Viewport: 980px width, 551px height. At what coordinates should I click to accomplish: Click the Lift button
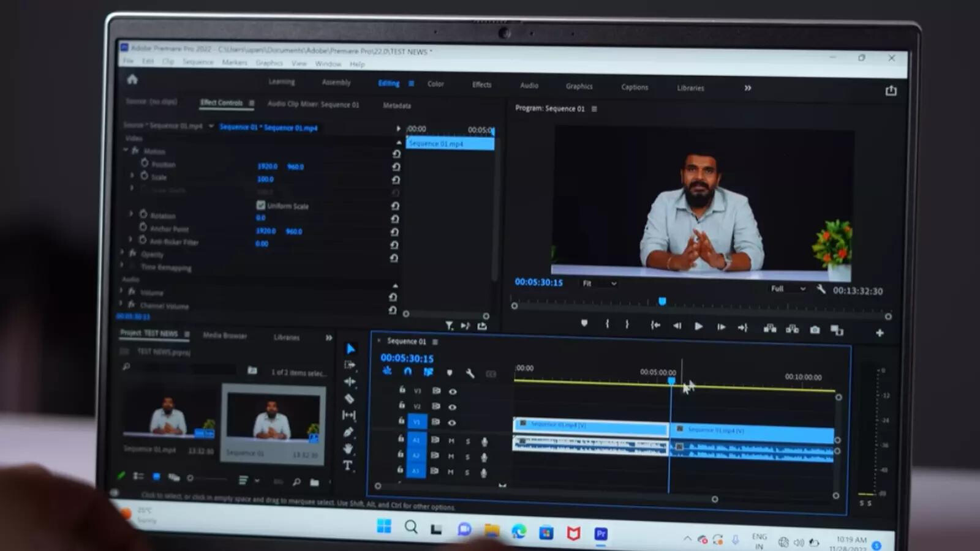point(770,328)
